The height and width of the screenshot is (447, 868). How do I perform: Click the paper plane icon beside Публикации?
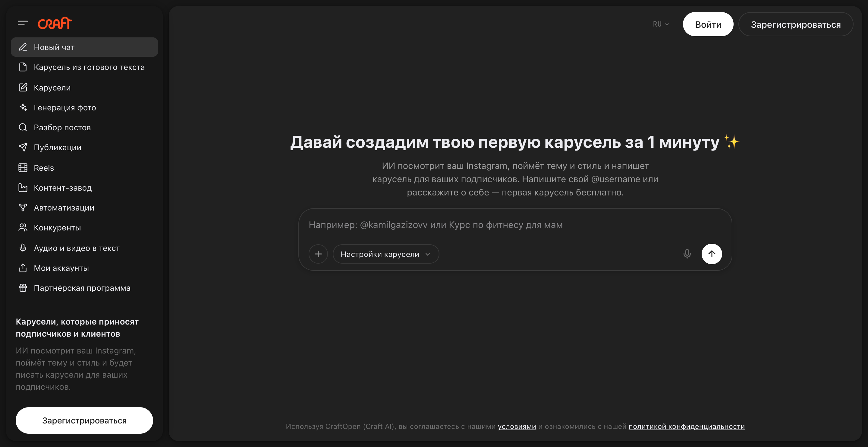23,147
